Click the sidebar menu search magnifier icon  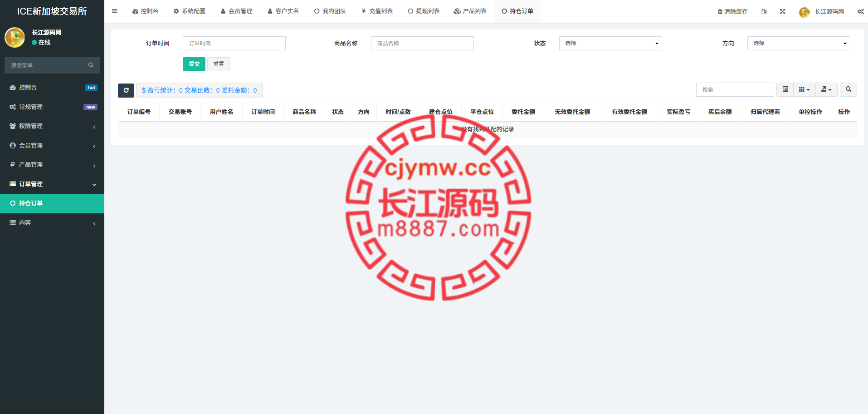click(x=91, y=65)
